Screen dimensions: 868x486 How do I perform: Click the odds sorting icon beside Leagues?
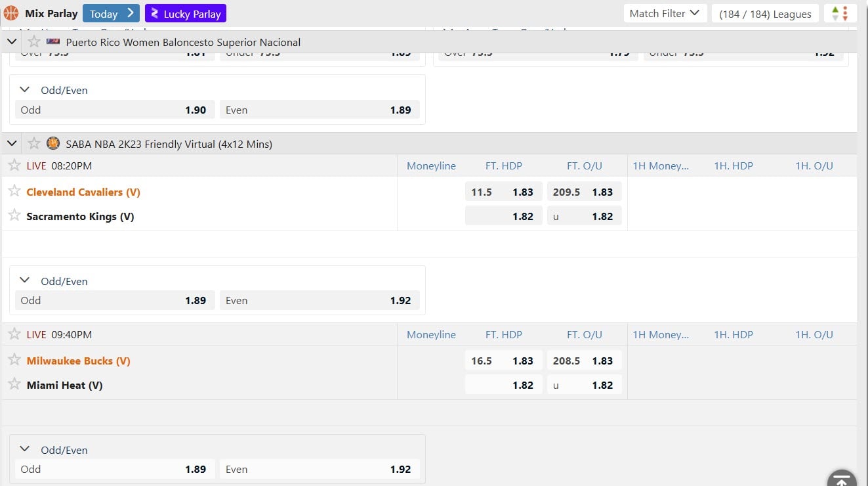840,13
